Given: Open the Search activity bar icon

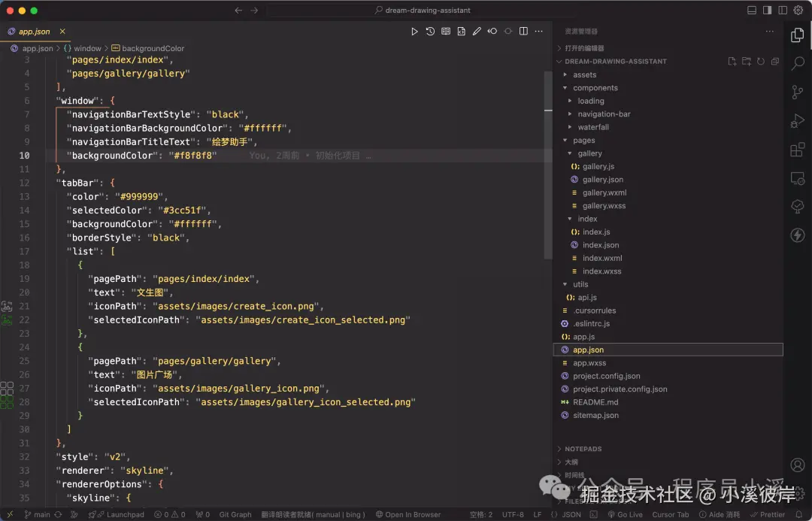Looking at the screenshot, I should [x=798, y=63].
